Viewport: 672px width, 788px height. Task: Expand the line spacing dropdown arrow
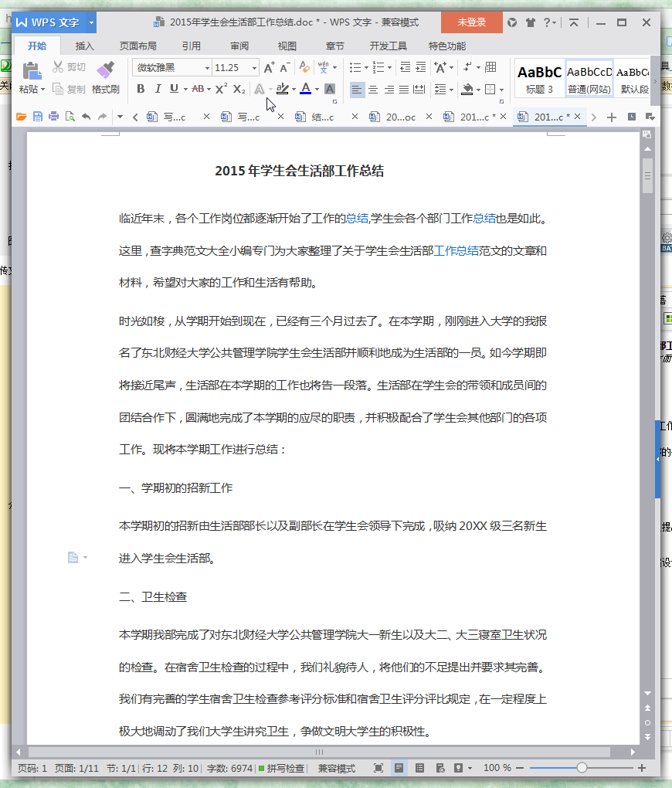(451, 90)
